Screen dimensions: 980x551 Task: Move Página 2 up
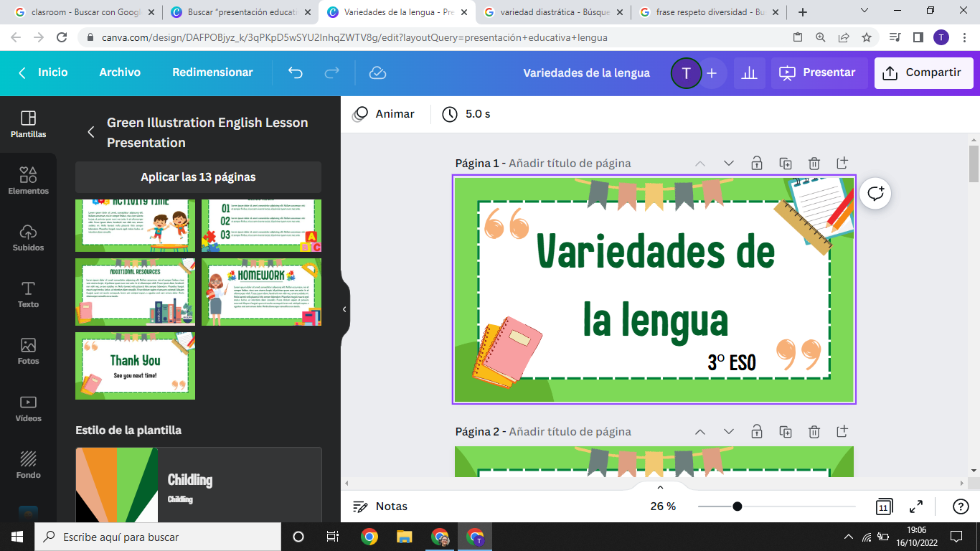point(700,431)
